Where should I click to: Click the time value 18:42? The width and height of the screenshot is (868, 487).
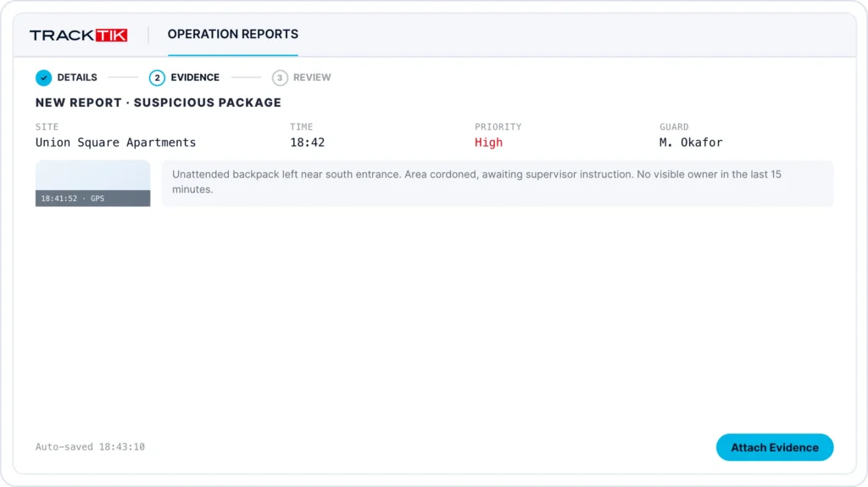(307, 143)
